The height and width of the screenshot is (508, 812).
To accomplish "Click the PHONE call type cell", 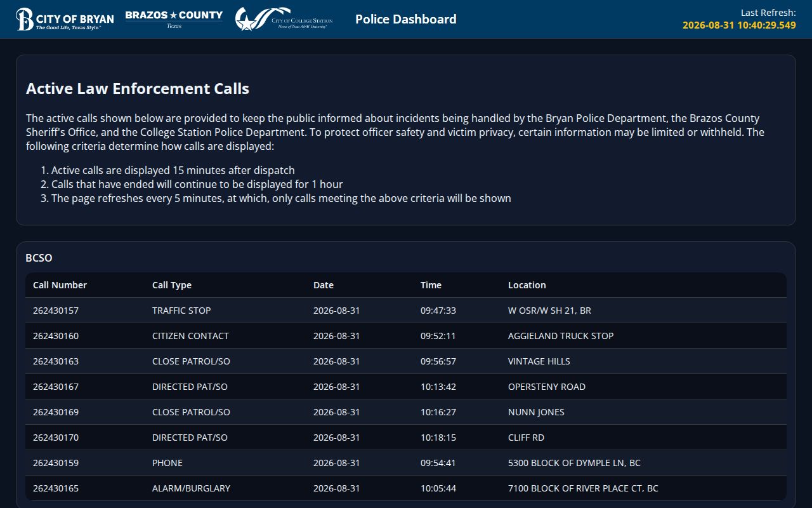I will point(167,463).
